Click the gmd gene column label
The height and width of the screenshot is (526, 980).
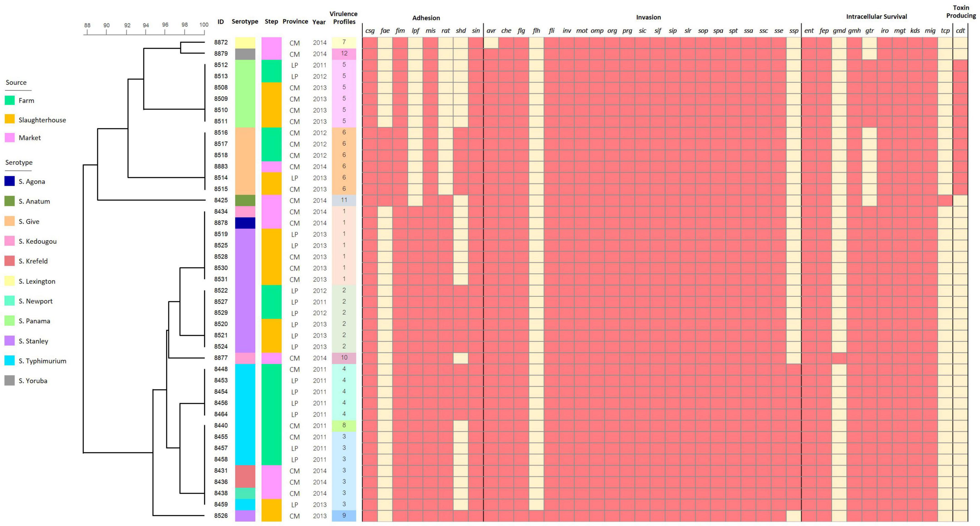point(839,31)
